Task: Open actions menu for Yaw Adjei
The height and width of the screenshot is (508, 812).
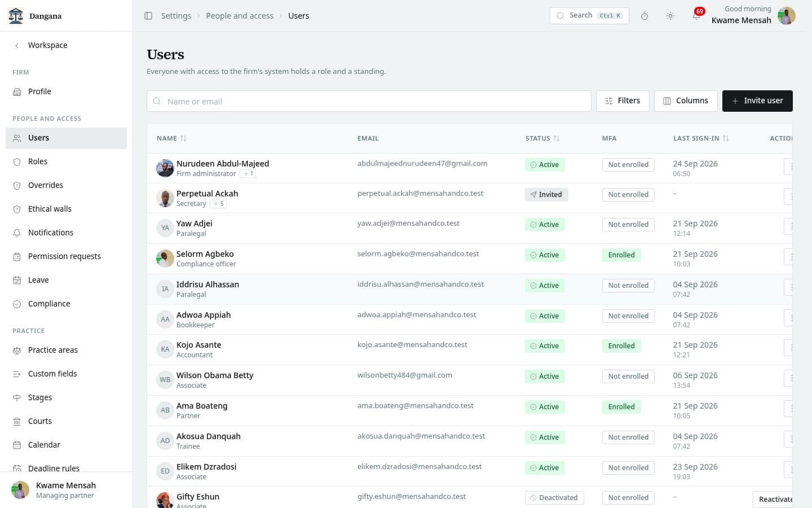Action: click(789, 226)
